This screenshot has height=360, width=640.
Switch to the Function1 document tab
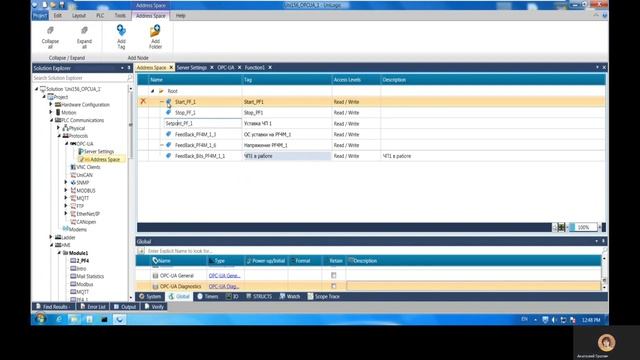255,67
